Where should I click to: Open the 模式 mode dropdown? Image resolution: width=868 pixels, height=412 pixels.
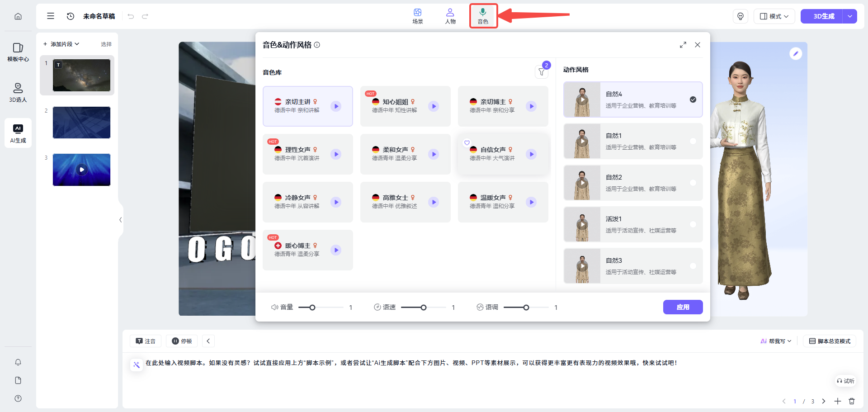(774, 16)
